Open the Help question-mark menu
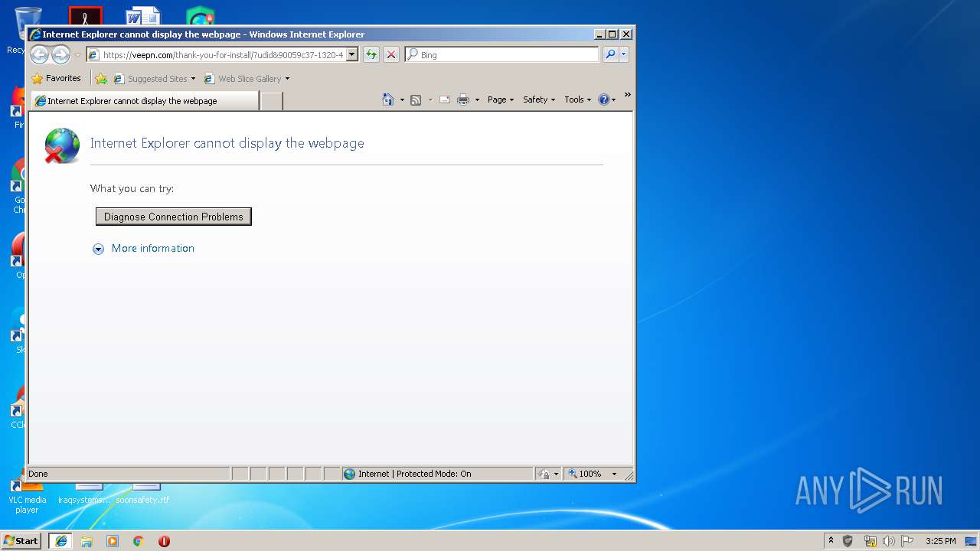Viewport: 980px width, 551px height. click(x=606, y=99)
